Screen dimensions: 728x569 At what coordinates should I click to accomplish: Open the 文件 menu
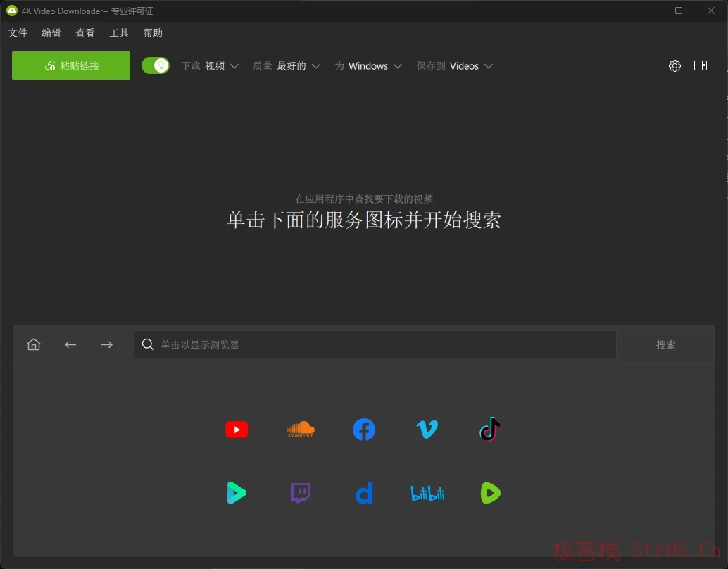click(x=18, y=33)
